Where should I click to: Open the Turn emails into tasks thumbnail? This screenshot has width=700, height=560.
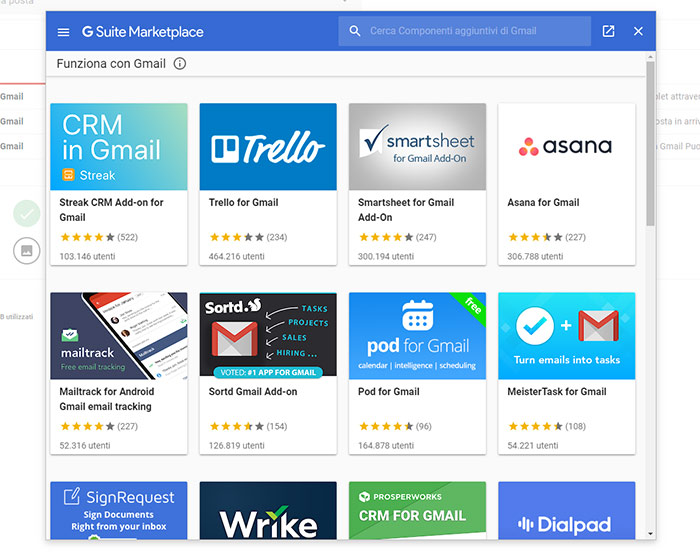[567, 336]
